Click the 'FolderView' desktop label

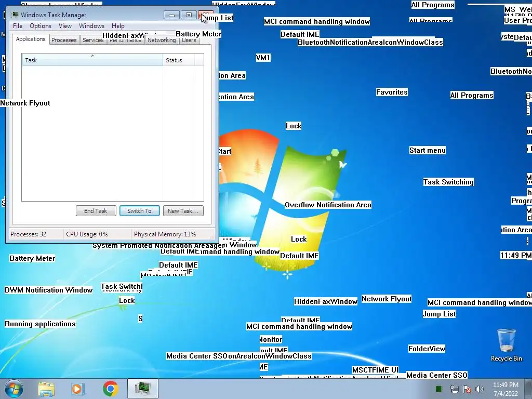427,349
